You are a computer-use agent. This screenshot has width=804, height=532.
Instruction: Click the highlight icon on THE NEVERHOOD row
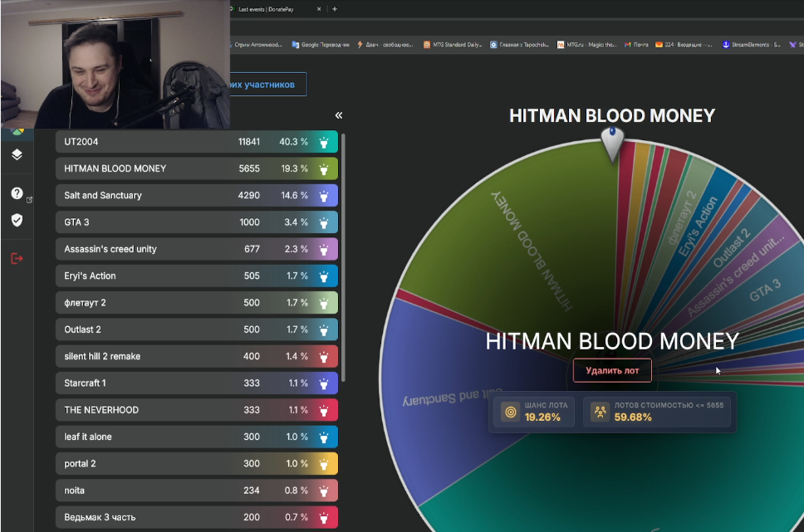(x=324, y=410)
